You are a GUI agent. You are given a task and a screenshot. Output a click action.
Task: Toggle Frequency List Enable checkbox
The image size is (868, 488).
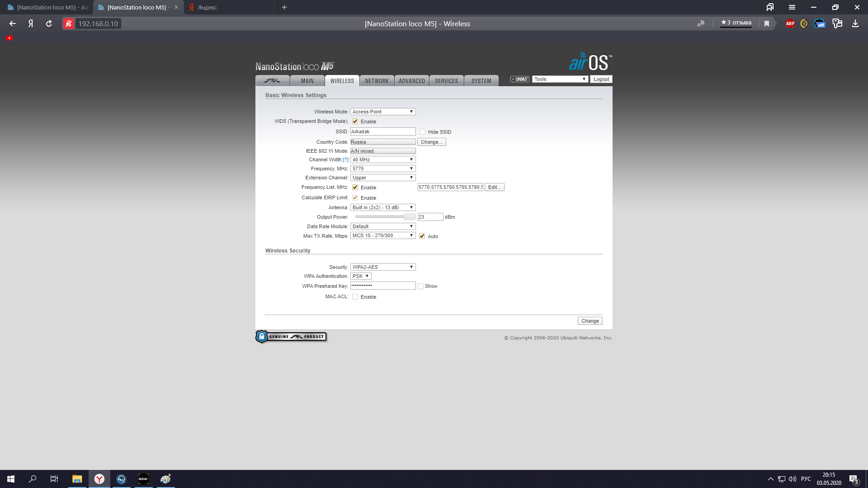point(355,188)
